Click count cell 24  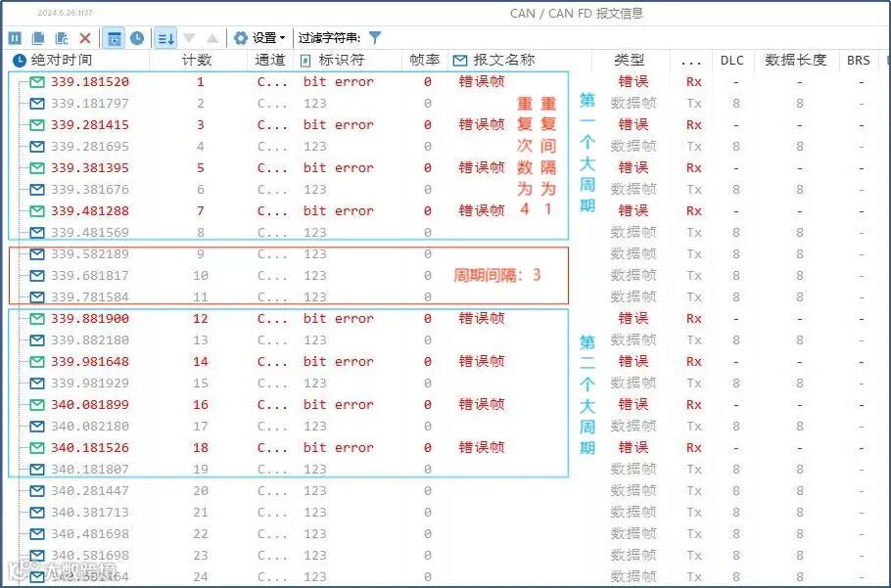(x=200, y=577)
